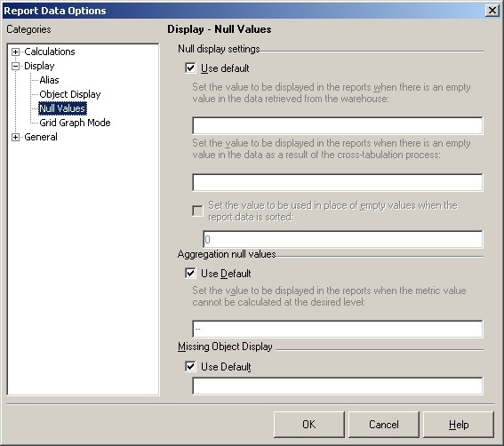Confirm settings with the OK button
Screen dimensions: 504x446
pos(309,425)
